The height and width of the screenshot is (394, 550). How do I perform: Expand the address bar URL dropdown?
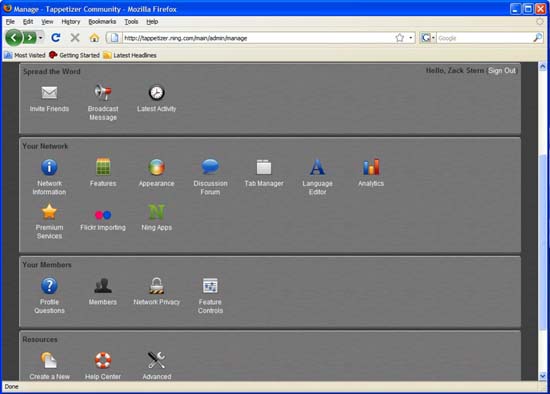point(411,38)
